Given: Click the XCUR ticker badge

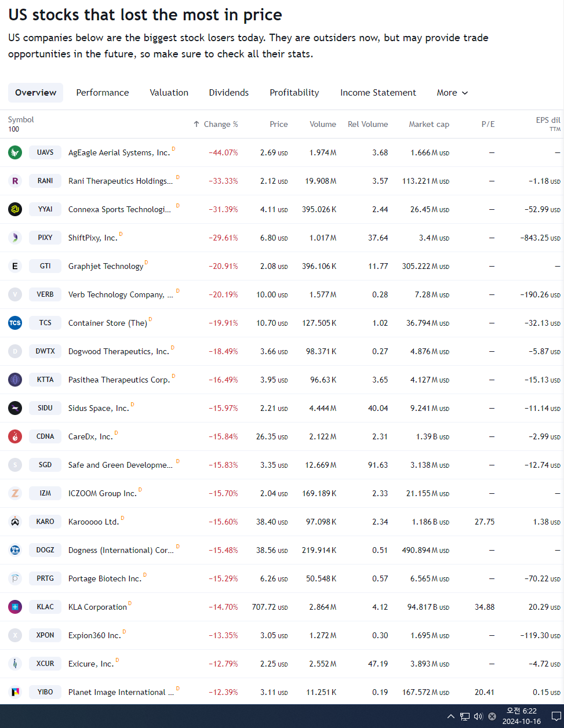Looking at the screenshot, I should 45,664.
